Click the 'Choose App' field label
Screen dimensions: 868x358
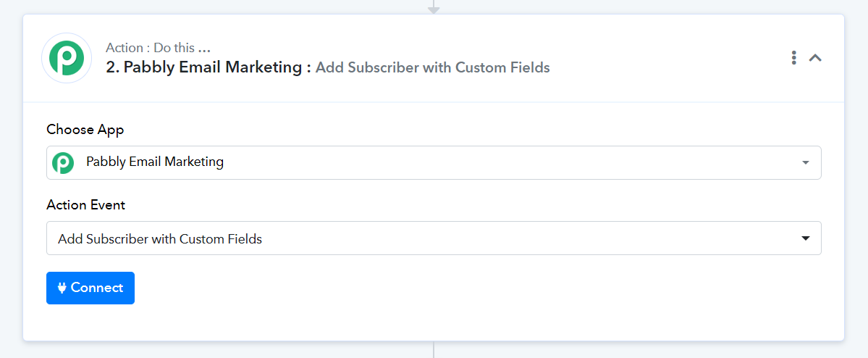(x=85, y=130)
